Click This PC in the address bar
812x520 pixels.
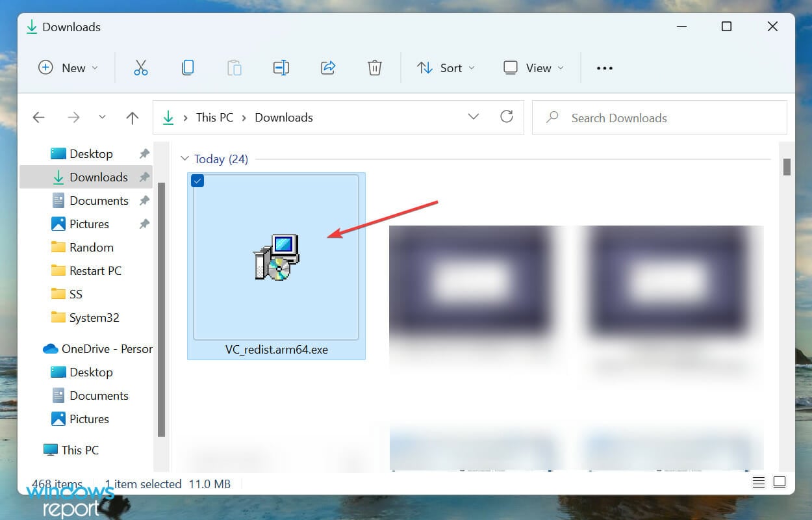tap(214, 118)
